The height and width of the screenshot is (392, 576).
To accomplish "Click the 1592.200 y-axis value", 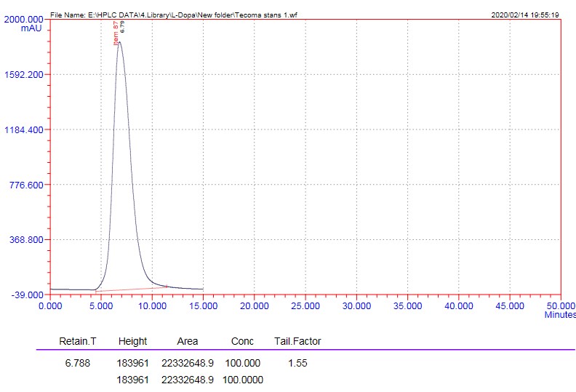I will [x=24, y=75].
